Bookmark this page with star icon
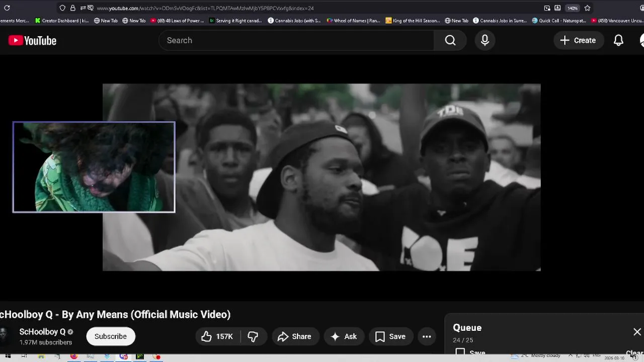 [x=587, y=8]
